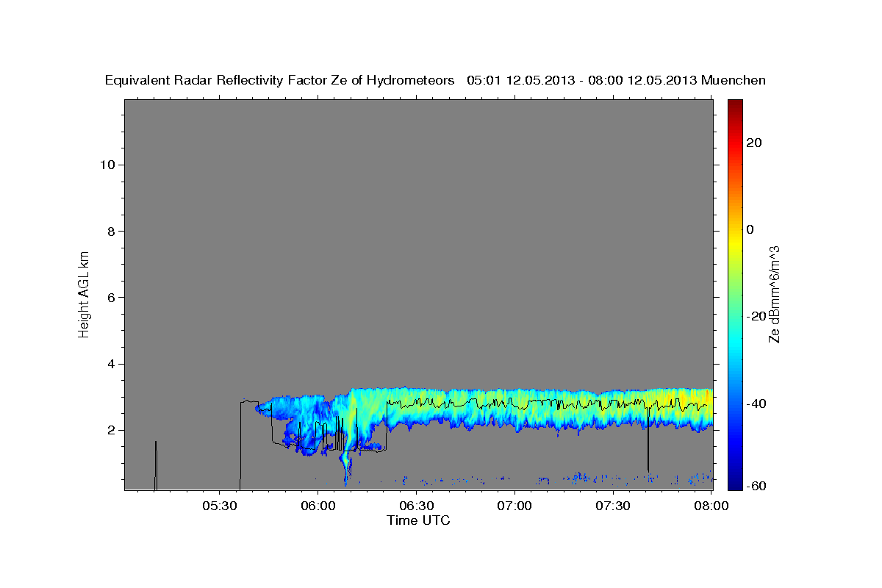Click the colorbar label -40
The width and height of the screenshot is (882, 588).
(x=757, y=404)
